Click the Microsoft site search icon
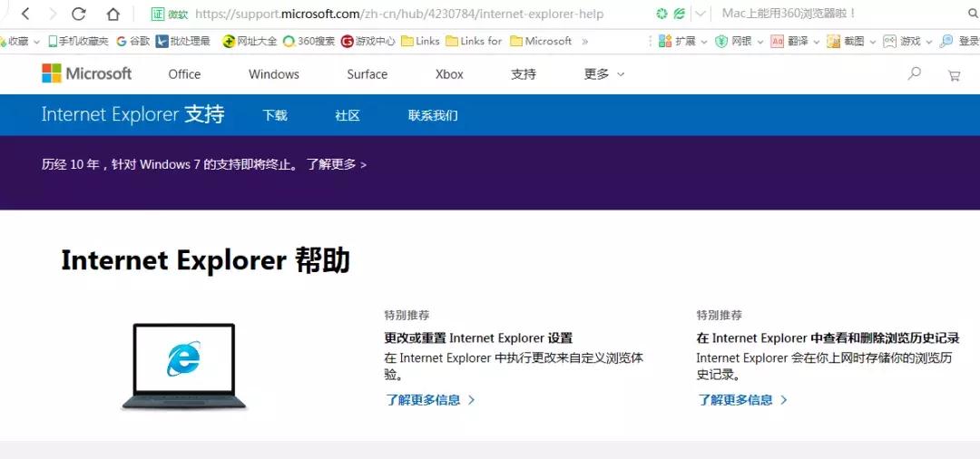Viewport: 980px width, 459px height. (915, 73)
